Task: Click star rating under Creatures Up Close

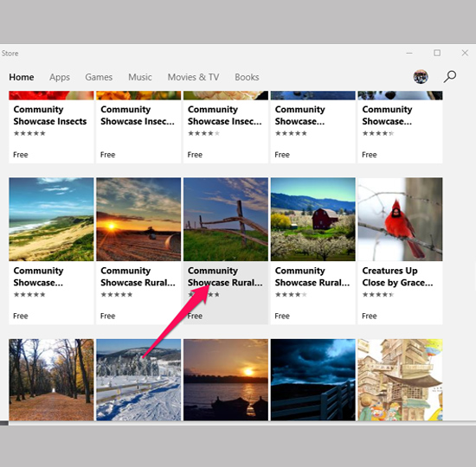Action: pyautogui.click(x=378, y=294)
